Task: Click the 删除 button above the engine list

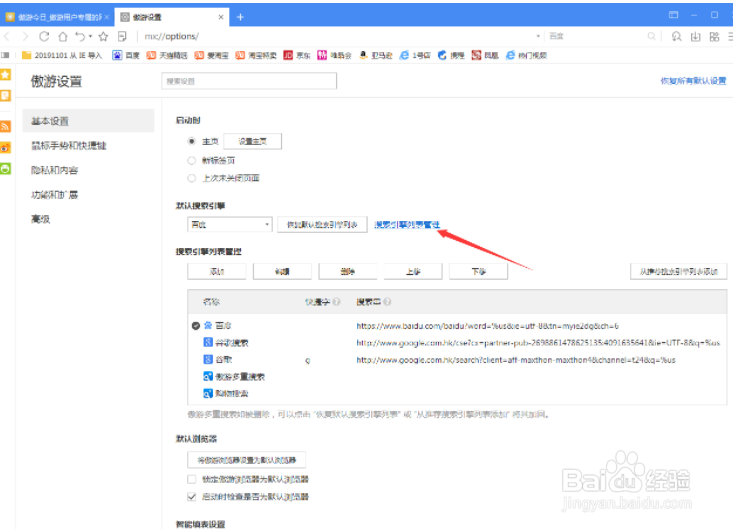Action: coord(348,272)
